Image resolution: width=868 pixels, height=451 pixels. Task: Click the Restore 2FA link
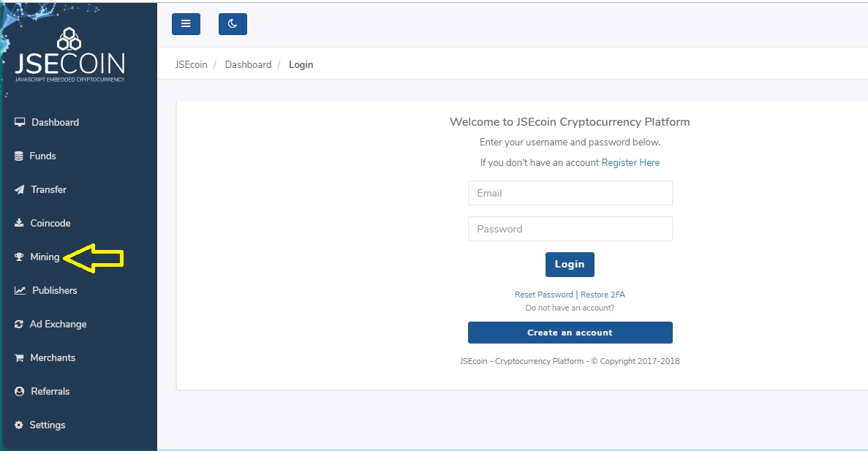603,295
